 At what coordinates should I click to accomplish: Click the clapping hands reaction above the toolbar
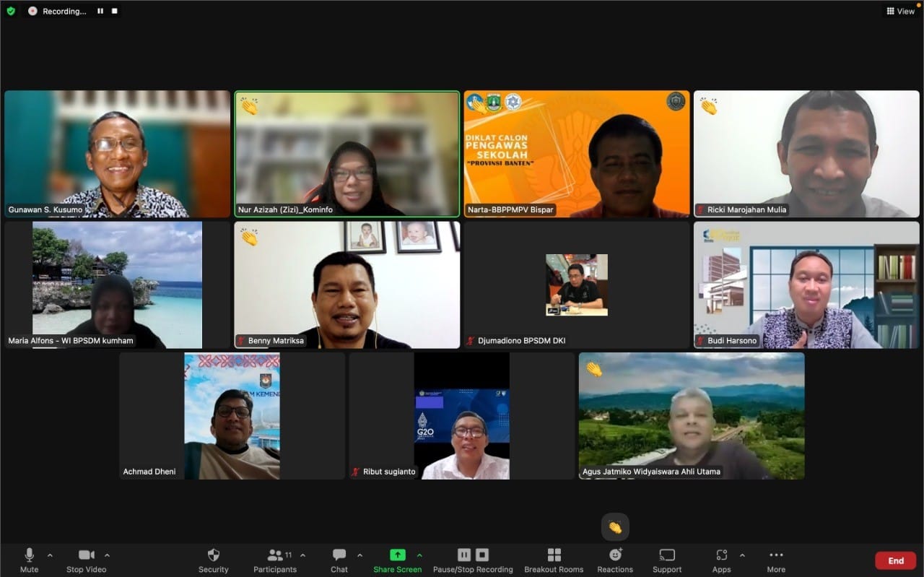[615, 527]
